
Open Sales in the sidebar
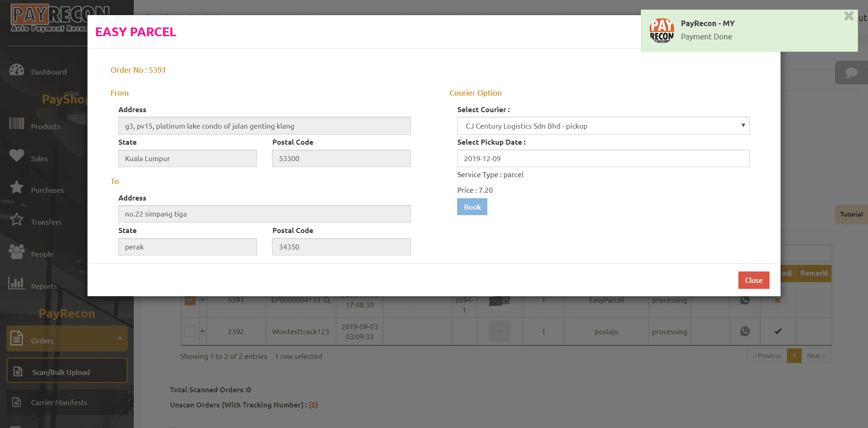tap(39, 158)
